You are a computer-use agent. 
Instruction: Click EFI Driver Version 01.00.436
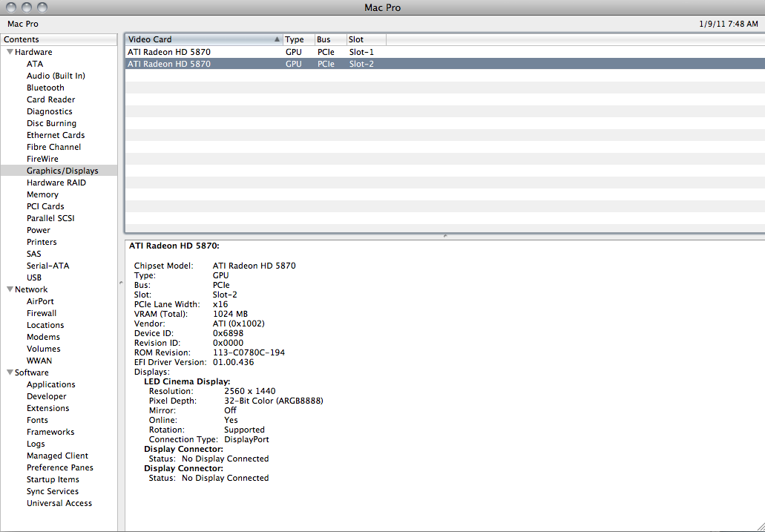[233, 362]
